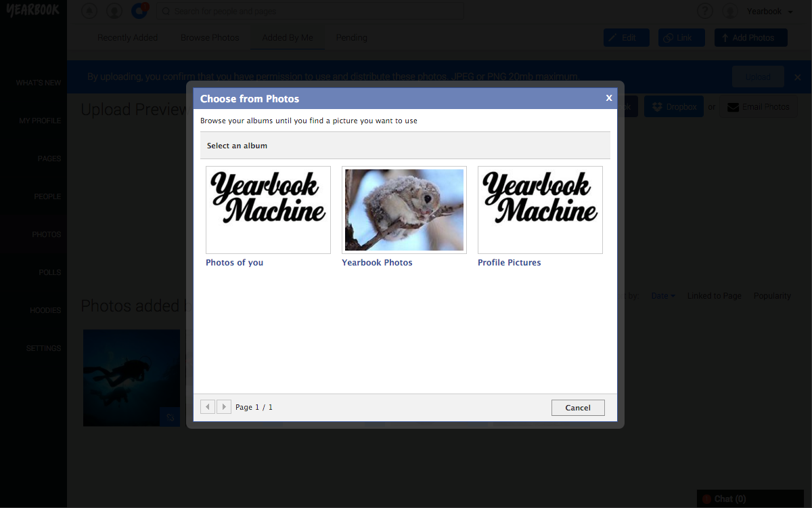
Task: Open Photos in the sidebar
Action: point(47,234)
